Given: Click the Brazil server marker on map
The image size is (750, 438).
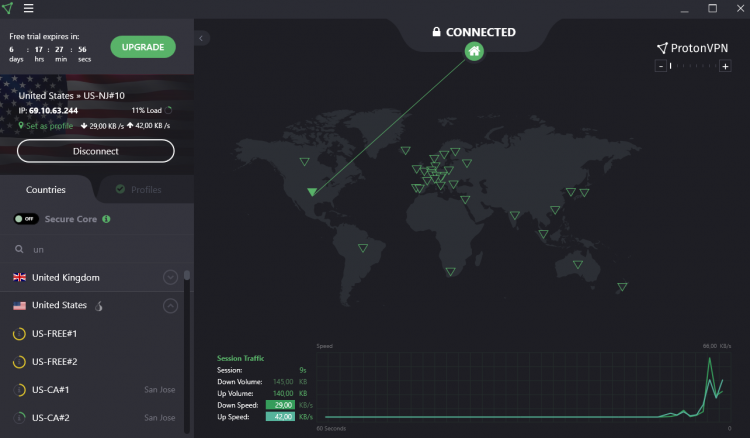Looking at the screenshot, I should [363, 248].
